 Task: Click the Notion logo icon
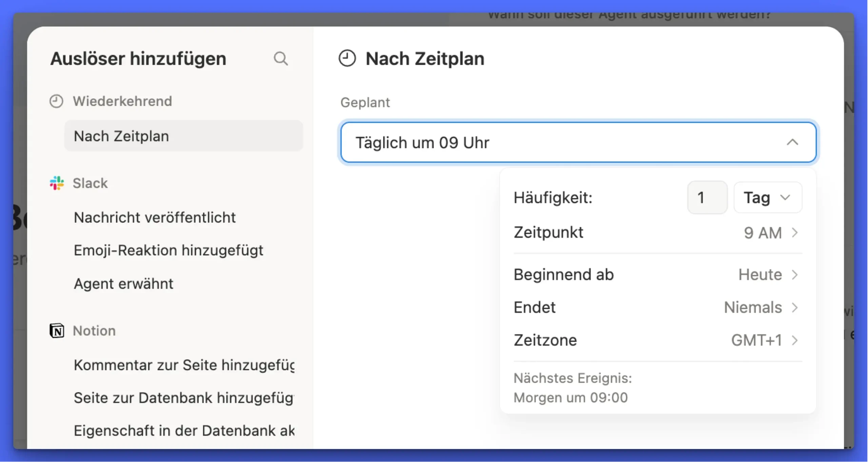(x=57, y=331)
